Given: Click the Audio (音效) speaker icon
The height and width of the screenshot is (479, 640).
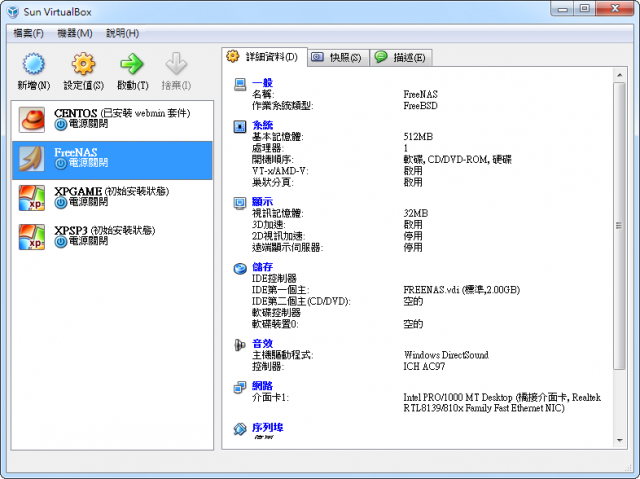Looking at the screenshot, I should 240,345.
